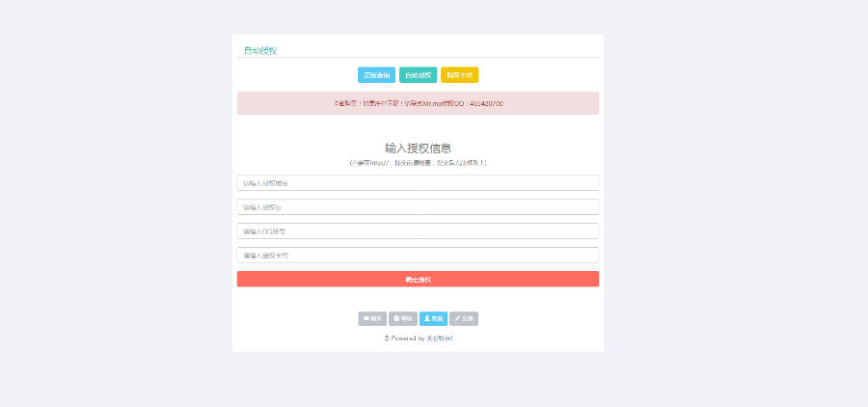Click the 请输入授权ip input field
This screenshot has height=407, width=868.
[x=418, y=207]
